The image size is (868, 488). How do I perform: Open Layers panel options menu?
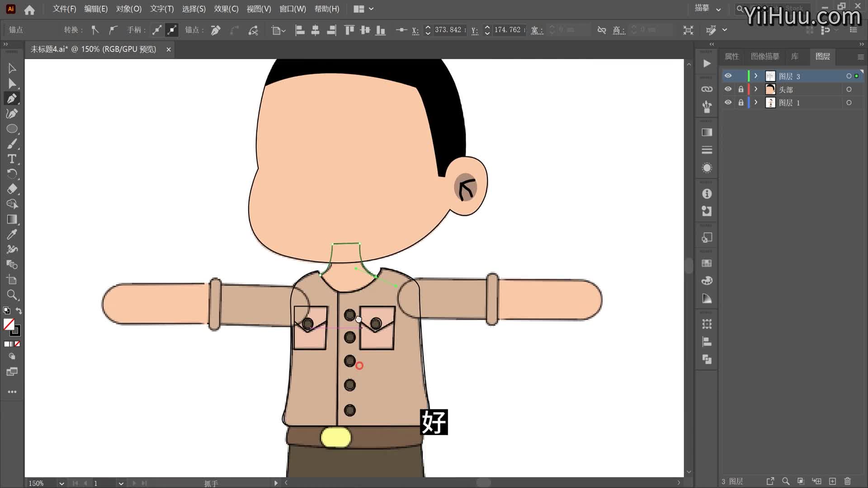[x=860, y=57]
